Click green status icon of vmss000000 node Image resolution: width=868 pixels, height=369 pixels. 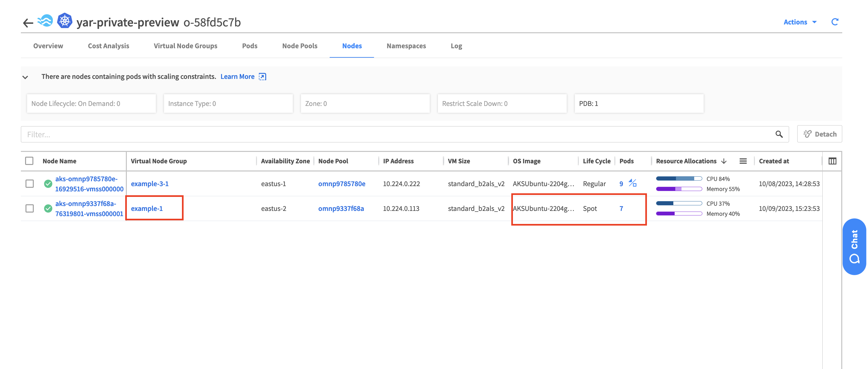(48, 184)
